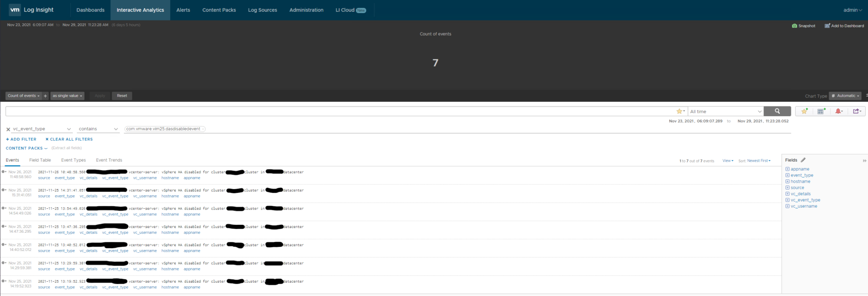Click ADD FILTER
Viewport: 868px width, 296px height.
(x=21, y=139)
